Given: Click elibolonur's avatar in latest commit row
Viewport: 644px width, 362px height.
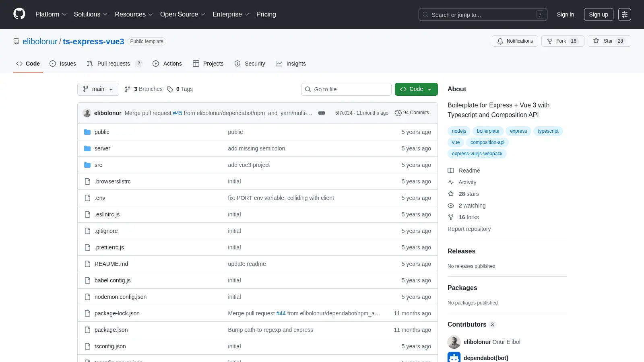Looking at the screenshot, I should click(x=87, y=113).
